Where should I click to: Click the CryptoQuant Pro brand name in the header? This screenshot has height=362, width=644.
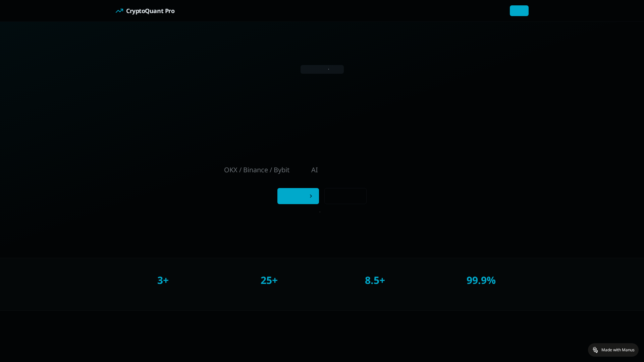pos(151,11)
